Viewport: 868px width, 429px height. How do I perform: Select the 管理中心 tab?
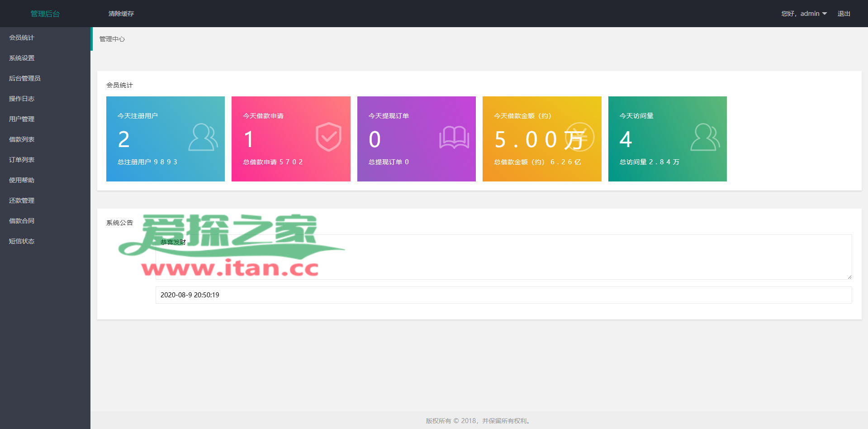tap(112, 39)
